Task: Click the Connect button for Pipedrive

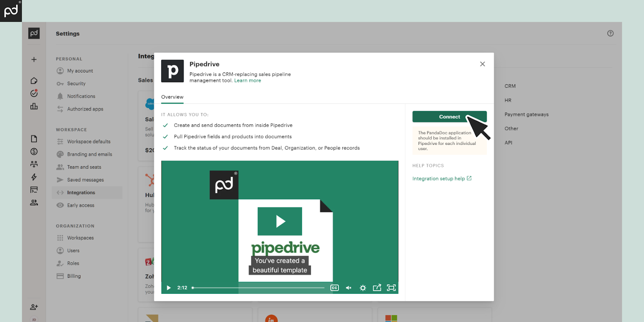Action: coord(449,117)
